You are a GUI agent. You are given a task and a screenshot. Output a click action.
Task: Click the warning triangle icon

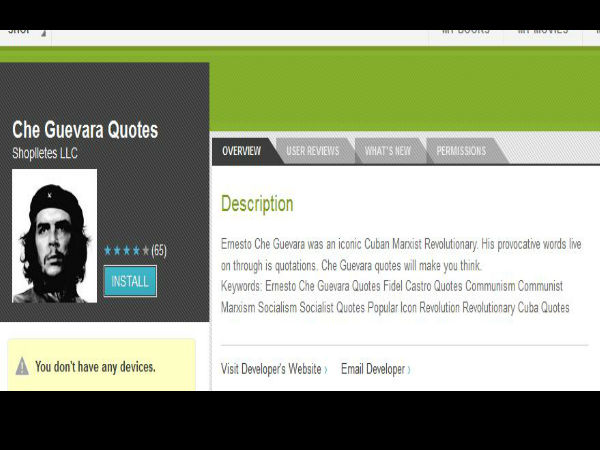click(22, 366)
